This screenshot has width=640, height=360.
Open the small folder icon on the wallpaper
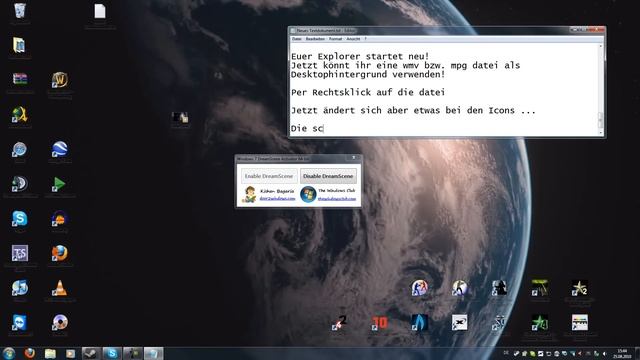coord(180,118)
